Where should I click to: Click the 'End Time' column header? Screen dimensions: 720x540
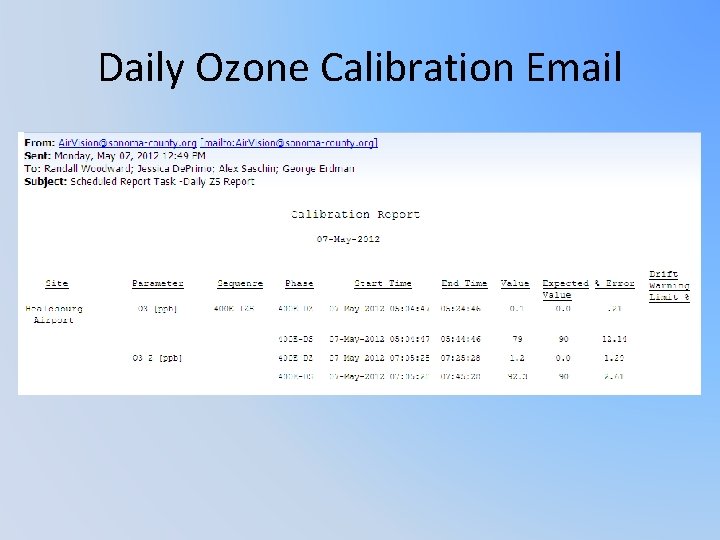[464, 283]
